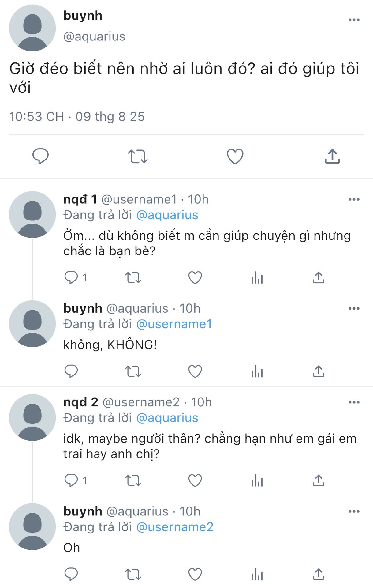The width and height of the screenshot is (373, 588).
Task: View analytics for the "không, KHÔNG!" reply
Action: tap(257, 371)
